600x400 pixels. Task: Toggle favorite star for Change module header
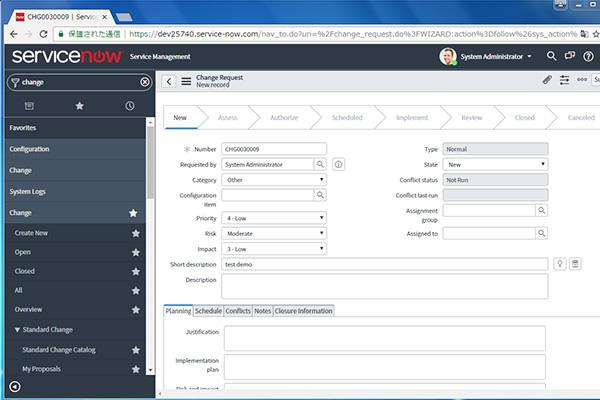coord(133,213)
